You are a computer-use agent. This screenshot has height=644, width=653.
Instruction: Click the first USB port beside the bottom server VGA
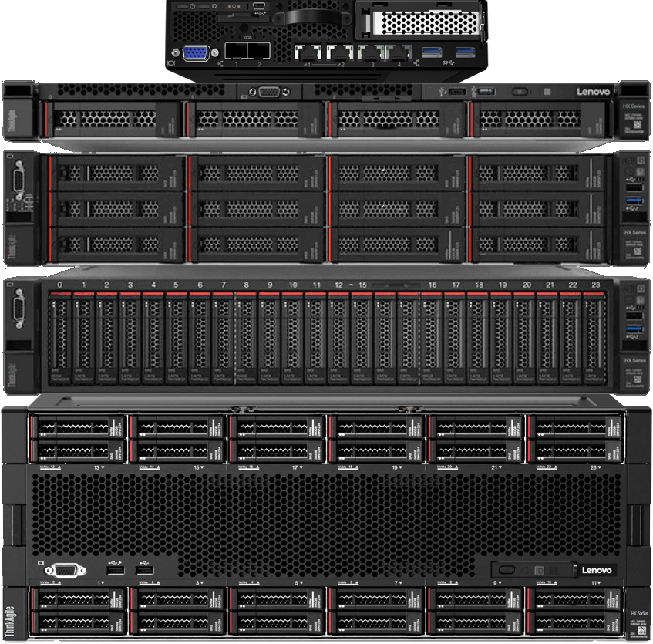pyautogui.click(x=113, y=569)
